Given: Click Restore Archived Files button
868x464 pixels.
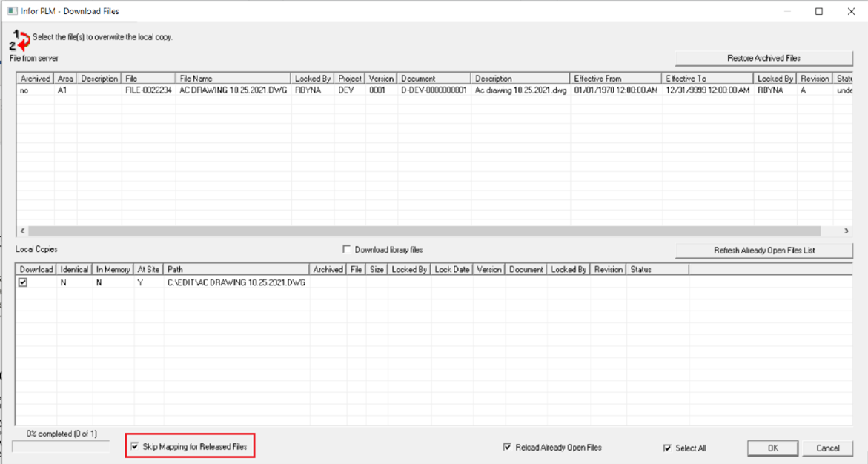Looking at the screenshot, I should [x=763, y=58].
